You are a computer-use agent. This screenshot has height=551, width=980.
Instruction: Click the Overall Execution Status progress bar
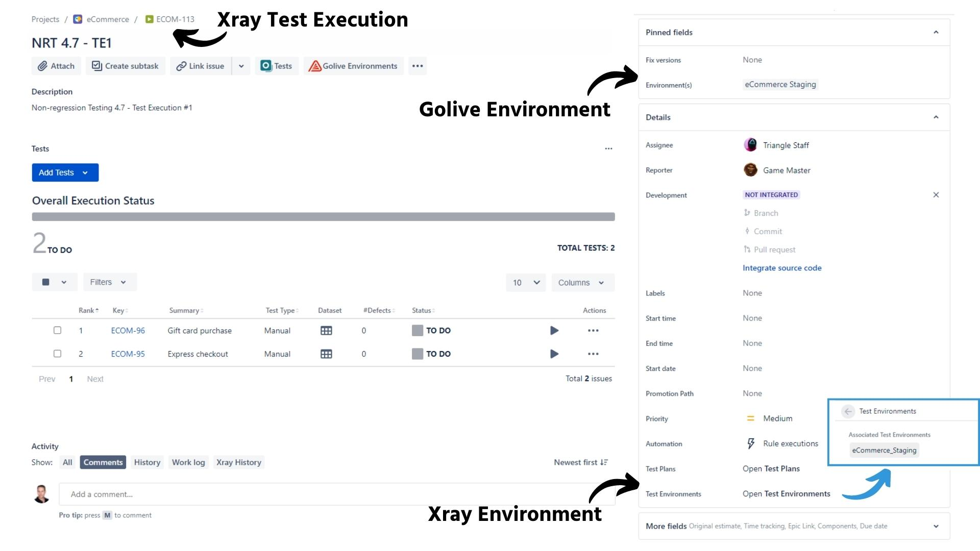click(x=323, y=216)
